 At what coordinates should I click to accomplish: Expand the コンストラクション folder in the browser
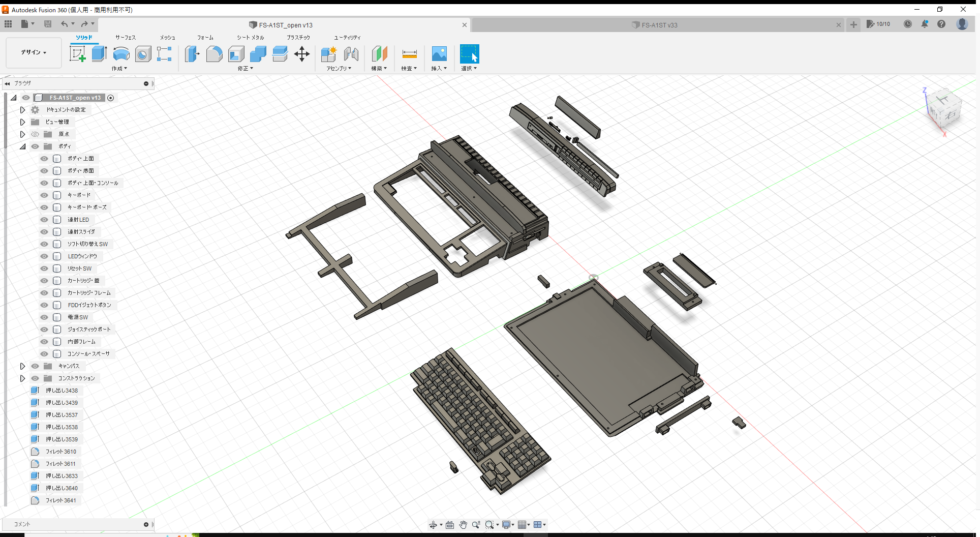click(x=22, y=378)
